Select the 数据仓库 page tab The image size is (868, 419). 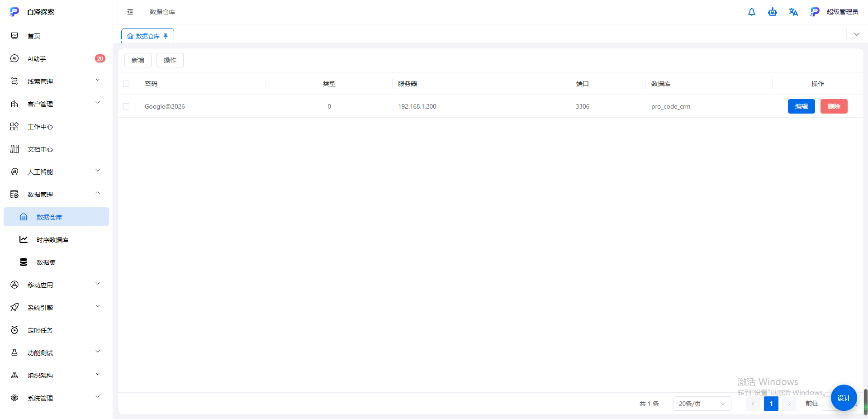tap(147, 36)
